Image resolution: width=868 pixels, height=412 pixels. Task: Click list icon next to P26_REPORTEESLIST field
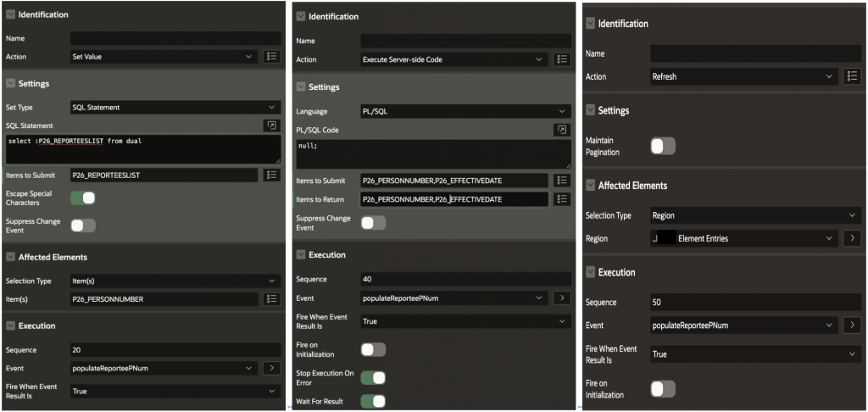(272, 175)
